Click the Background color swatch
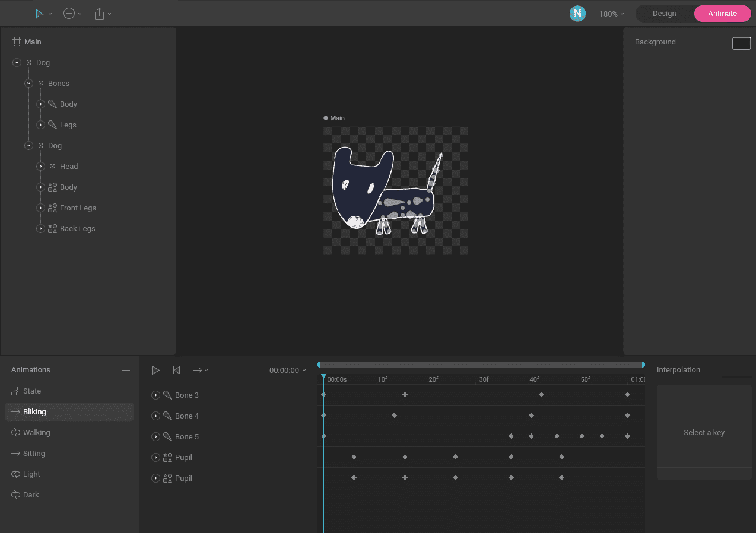Screen dimensions: 756x533 [742, 43]
